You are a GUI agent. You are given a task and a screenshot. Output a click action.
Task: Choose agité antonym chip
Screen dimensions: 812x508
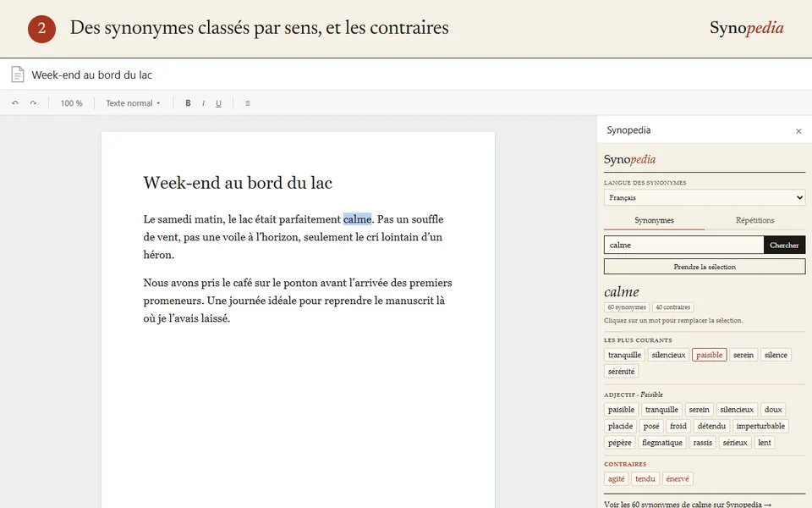[x=616, y=479]
